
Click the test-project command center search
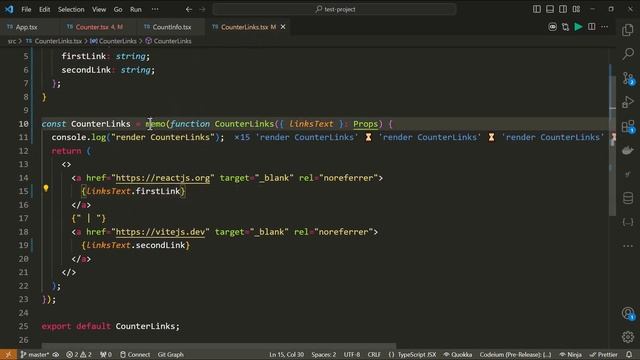click(x=334, y=9)
